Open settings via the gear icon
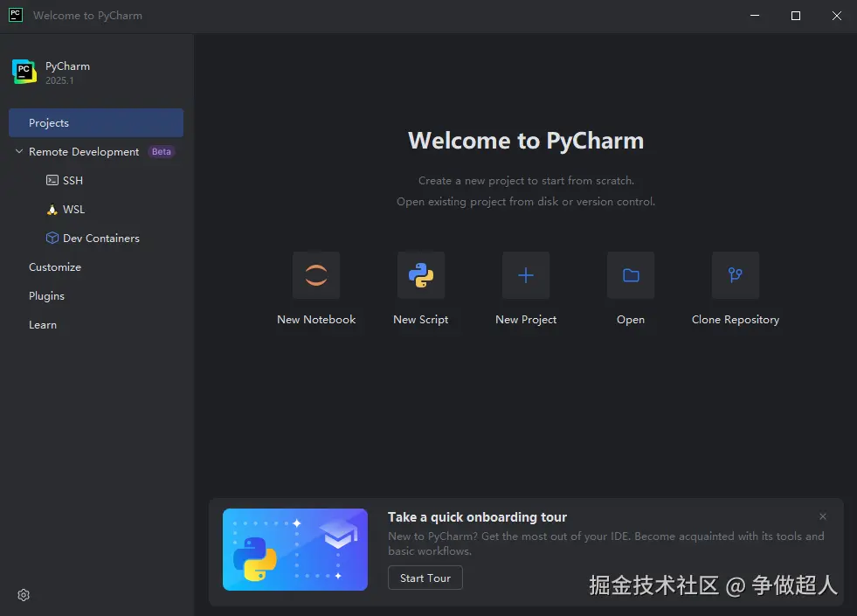 click(x=24, y=595)
